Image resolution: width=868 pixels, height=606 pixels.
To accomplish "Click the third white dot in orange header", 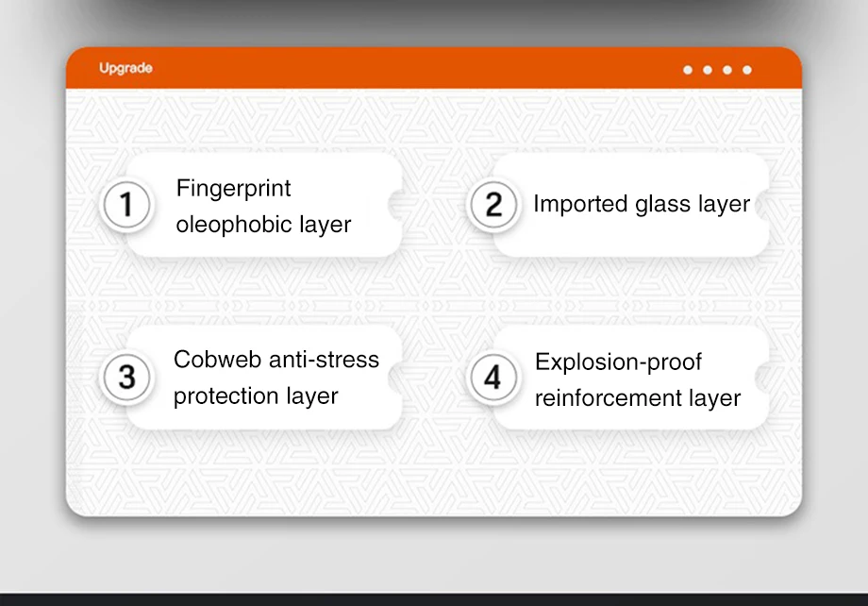I will (726, 70).
